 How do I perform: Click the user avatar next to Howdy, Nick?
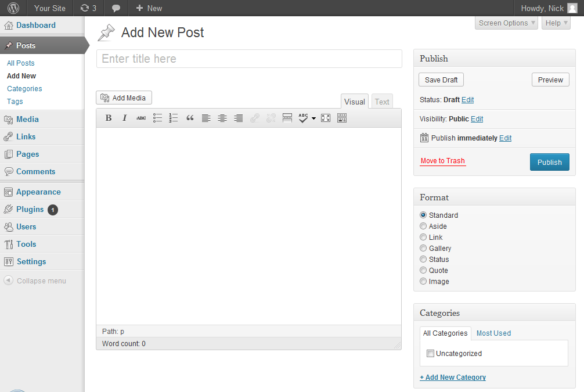pos(572,8)
